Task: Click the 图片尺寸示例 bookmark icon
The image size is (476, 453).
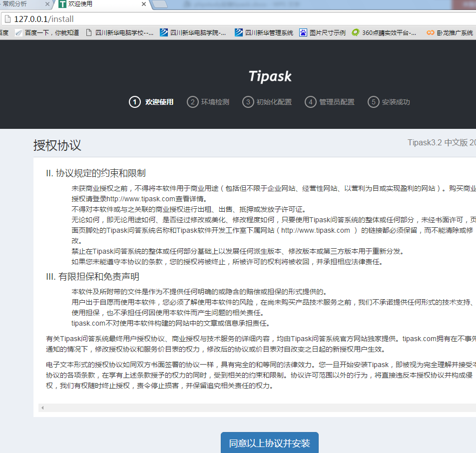Action: tap(303, 33)
